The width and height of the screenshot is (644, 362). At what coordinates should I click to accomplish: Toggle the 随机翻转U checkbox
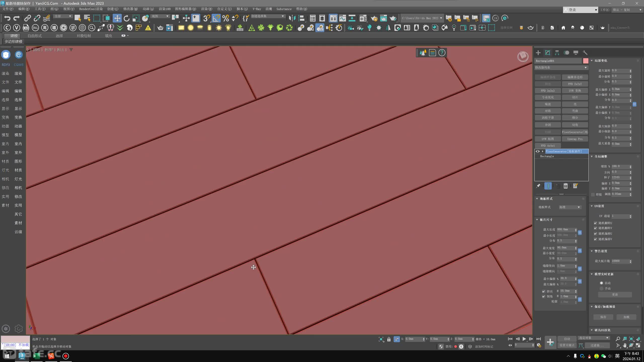595,223
